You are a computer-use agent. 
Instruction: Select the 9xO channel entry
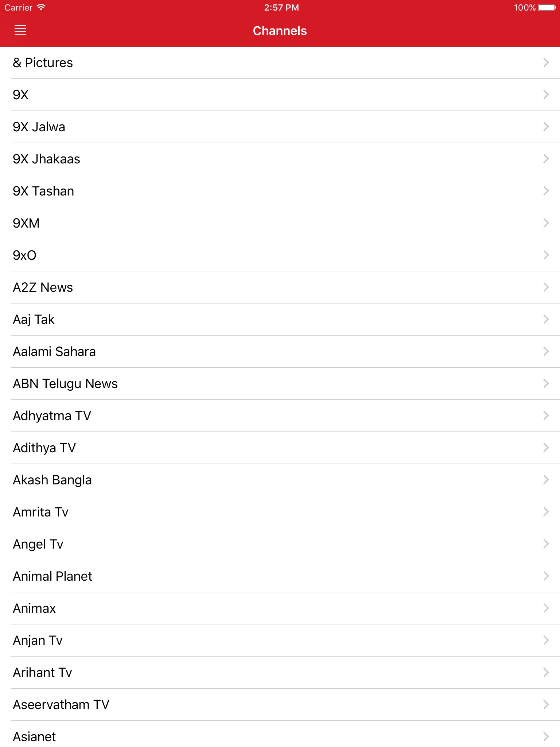(25, 255)
